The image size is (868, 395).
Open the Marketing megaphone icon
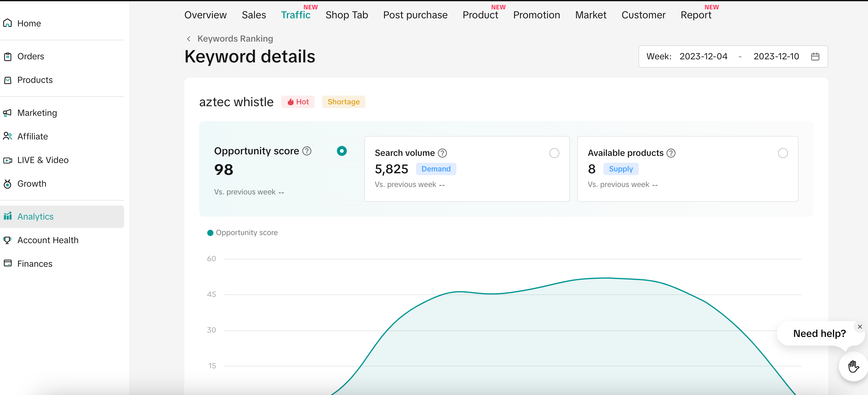(x=7, y=113)
